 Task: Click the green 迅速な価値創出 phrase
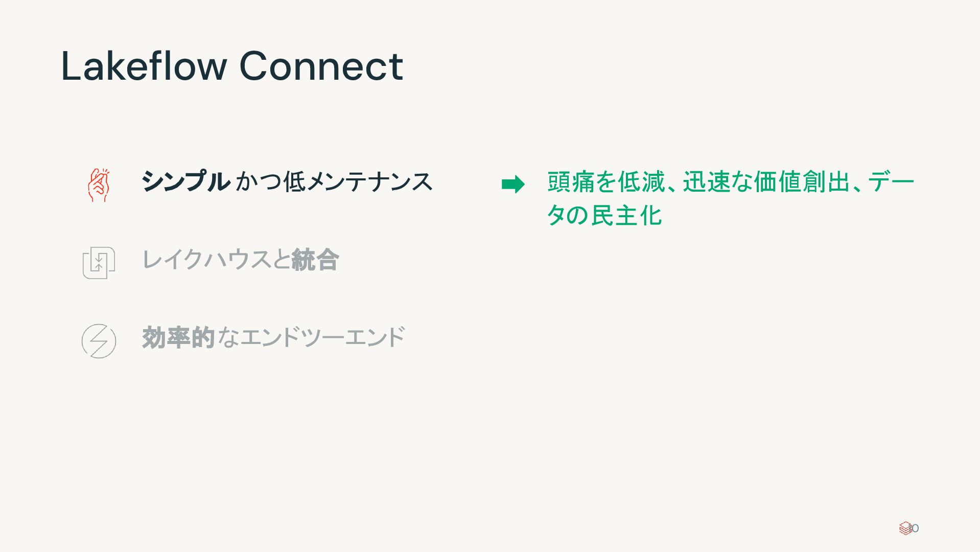766,182
